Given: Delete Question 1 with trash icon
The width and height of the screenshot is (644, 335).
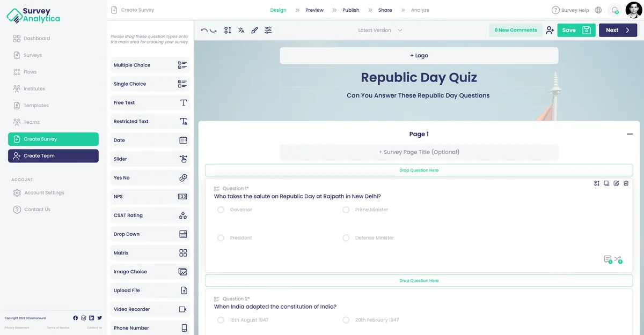Looking at the screenshot, I should click(626, 183).
